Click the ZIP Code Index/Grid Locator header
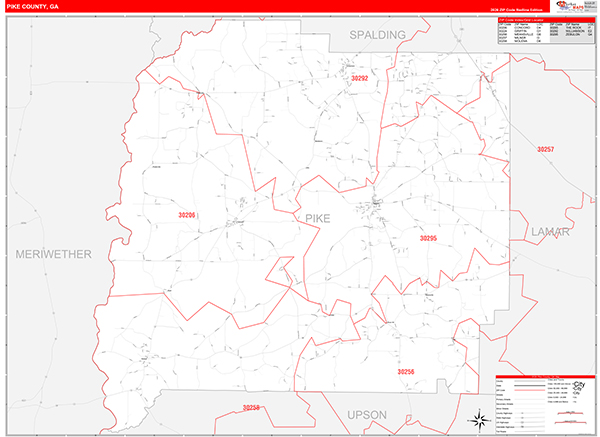 546,20
